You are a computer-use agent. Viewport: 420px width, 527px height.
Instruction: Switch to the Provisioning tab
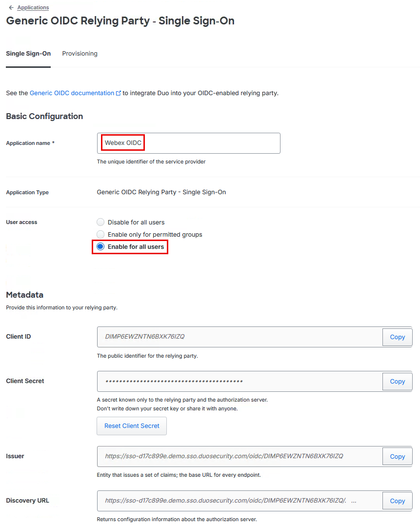80,54
